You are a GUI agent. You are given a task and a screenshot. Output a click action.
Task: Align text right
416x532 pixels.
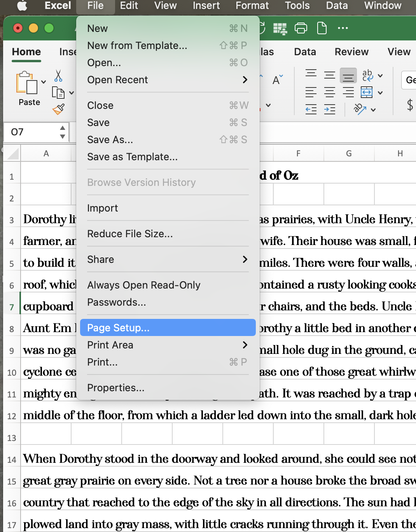point(348,93)
